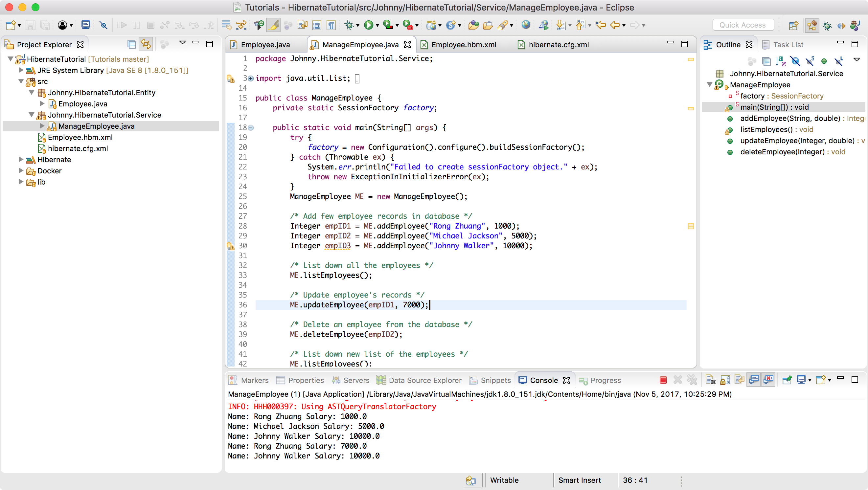This screenshot has width=868, height=490.
Task: Click Skip All Breakpoints icon
Action: [103, 25]
